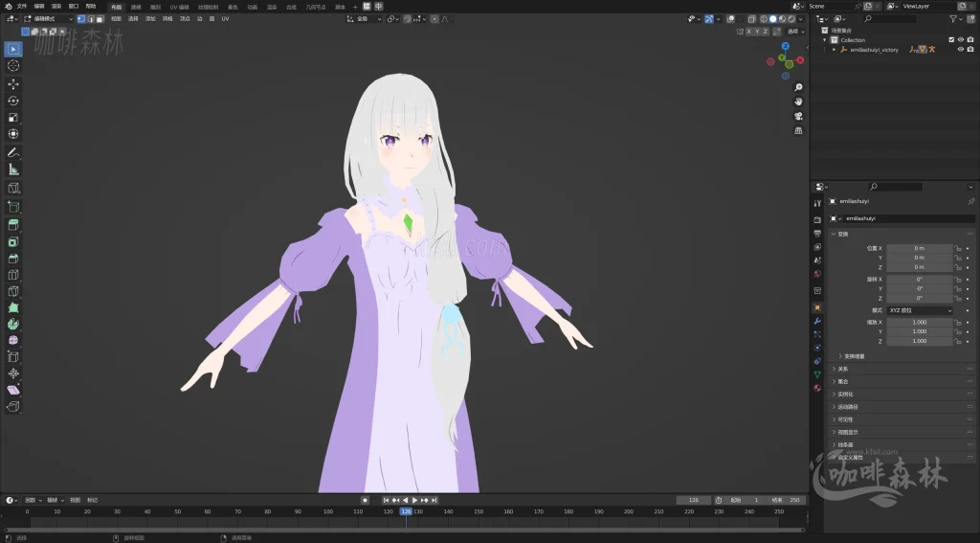Toggle the camera view icon
980x543 pixels.
(798, 116)
